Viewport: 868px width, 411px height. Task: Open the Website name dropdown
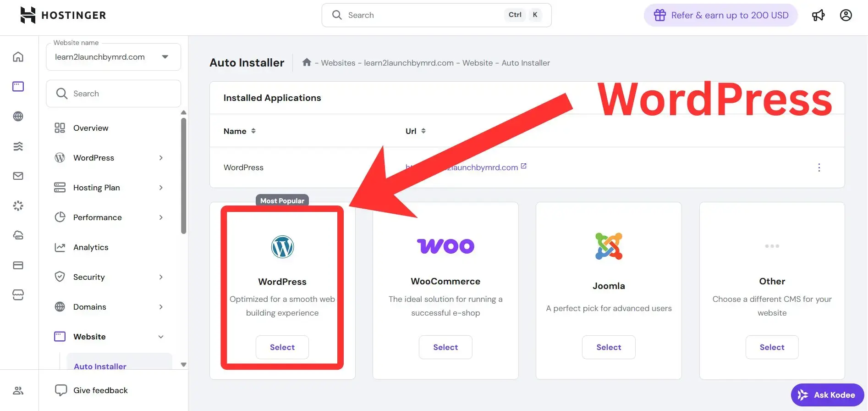(x=114, y=57)
